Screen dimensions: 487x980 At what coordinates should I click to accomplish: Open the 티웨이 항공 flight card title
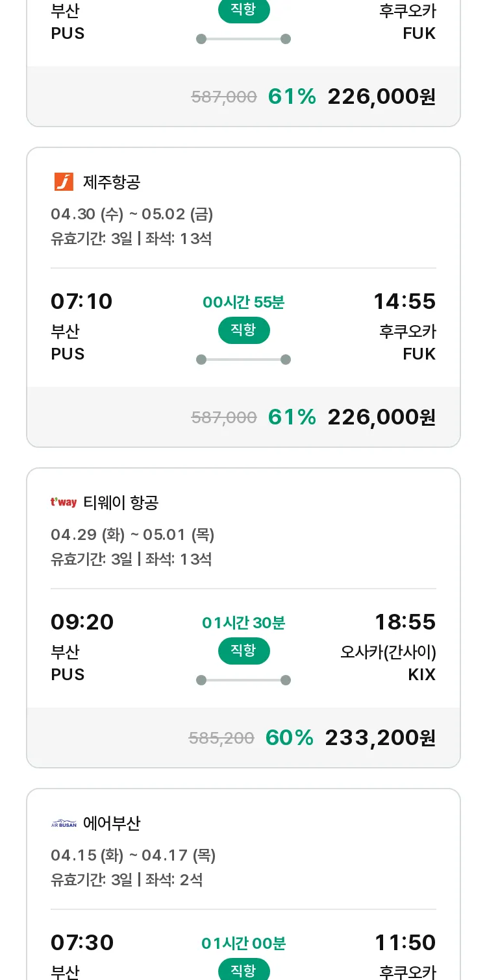[x=121, y=502]
